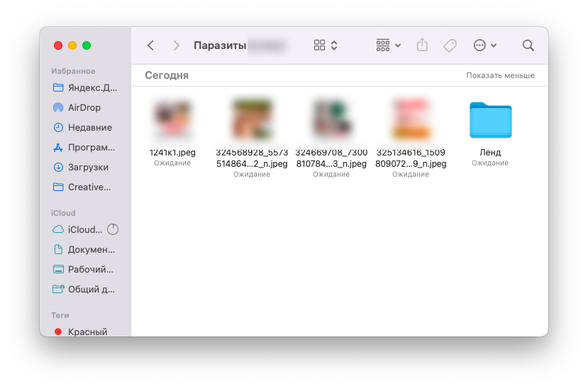Click Показать меньше link
The width and height of the screenshot is (588, 389).
500,75
